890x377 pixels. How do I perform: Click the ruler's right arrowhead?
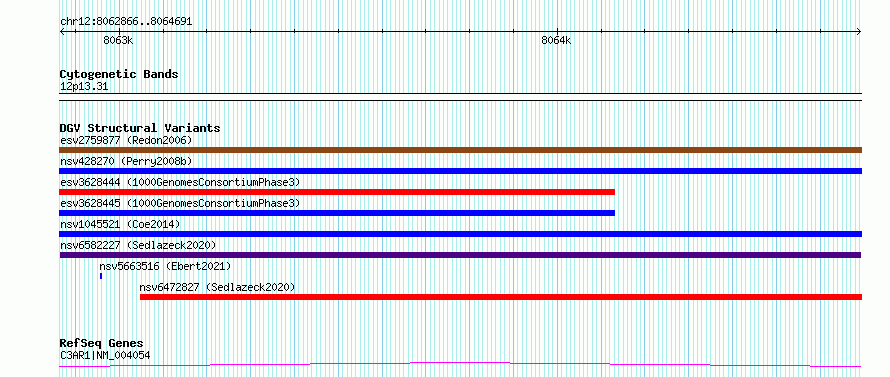859,31
